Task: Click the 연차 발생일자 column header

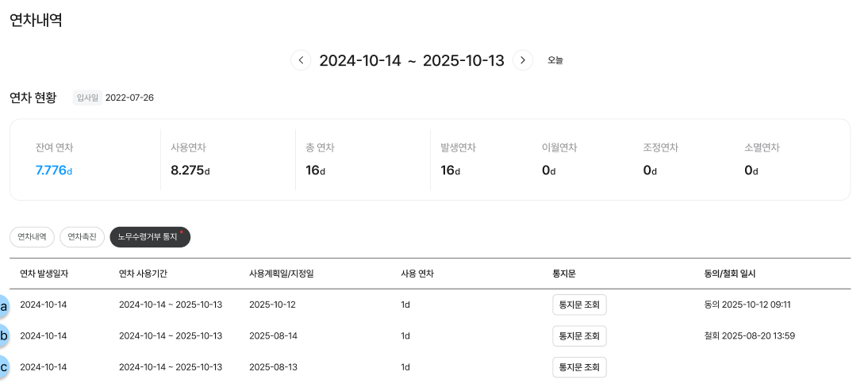Action: point(44,274)
